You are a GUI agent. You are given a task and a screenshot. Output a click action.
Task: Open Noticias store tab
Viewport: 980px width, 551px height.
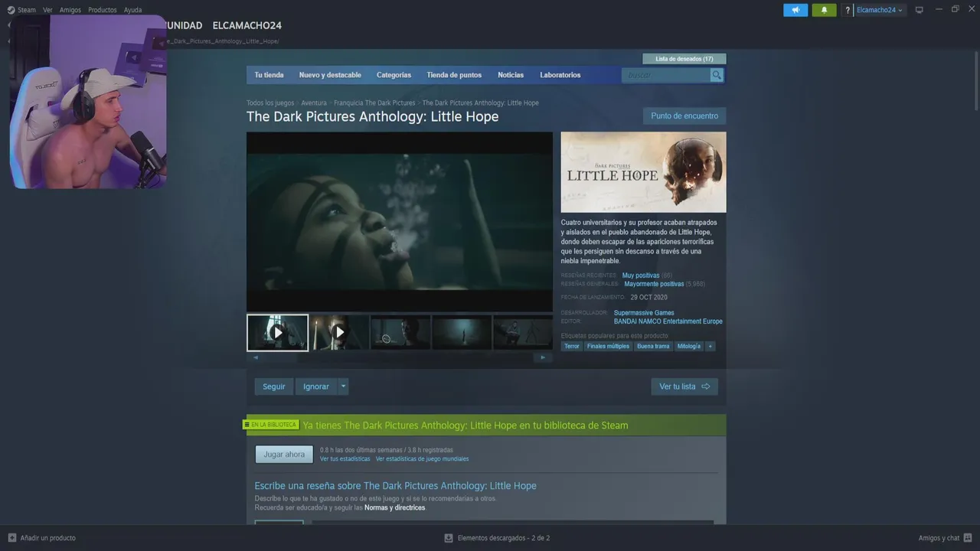[x=511, y=75]
